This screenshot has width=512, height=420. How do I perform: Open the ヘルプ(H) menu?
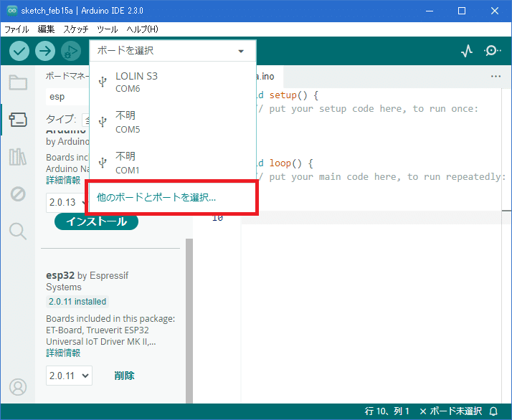point(143,29)
